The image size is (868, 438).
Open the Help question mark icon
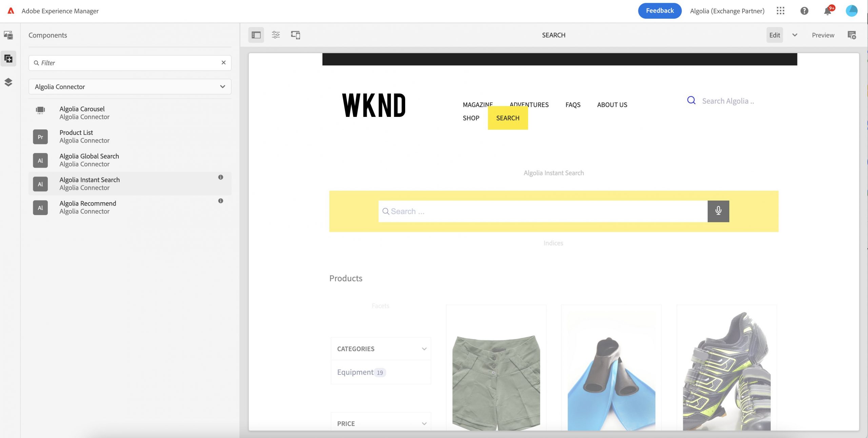[804, 11]
